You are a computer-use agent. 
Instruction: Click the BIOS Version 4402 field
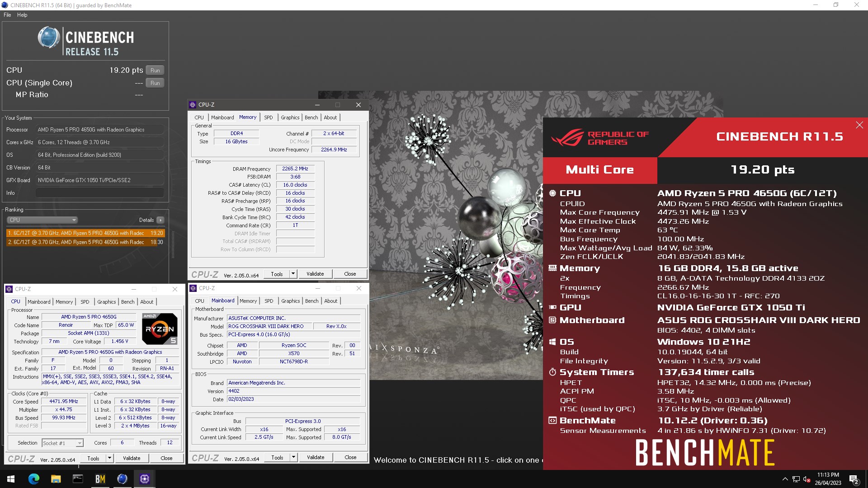[294, 391]
